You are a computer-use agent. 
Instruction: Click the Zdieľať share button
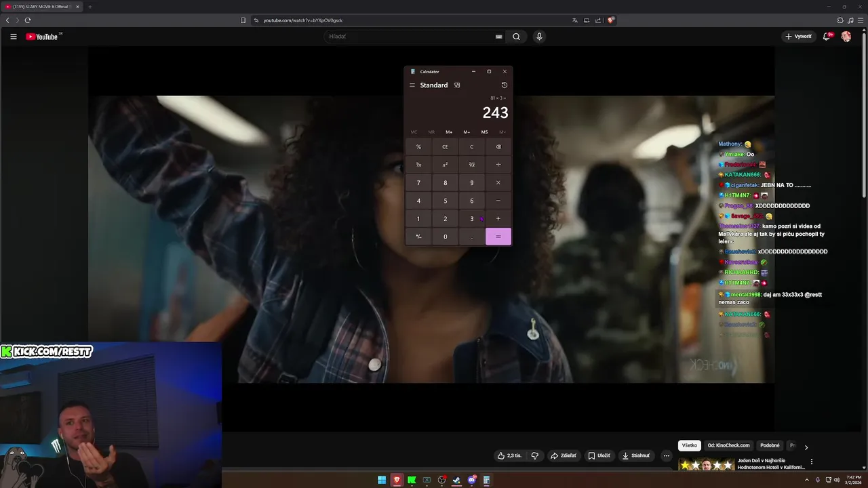pos(564,455)
